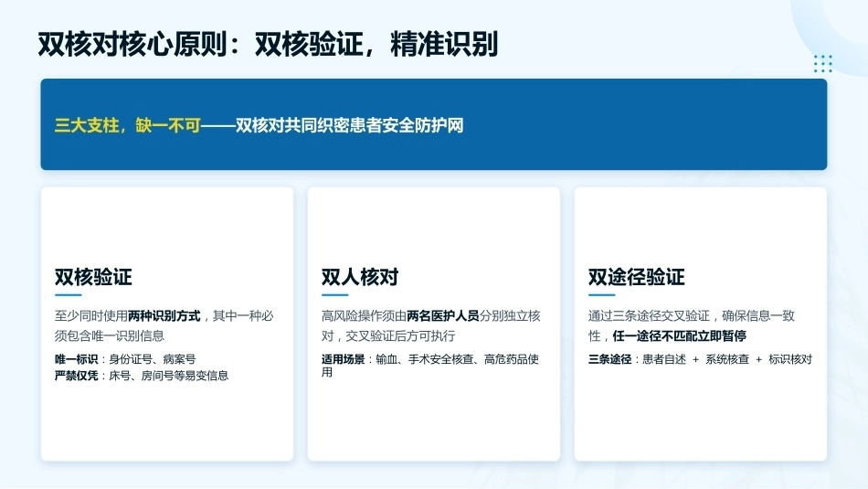Select the 双途径验证 card heading

637,277
